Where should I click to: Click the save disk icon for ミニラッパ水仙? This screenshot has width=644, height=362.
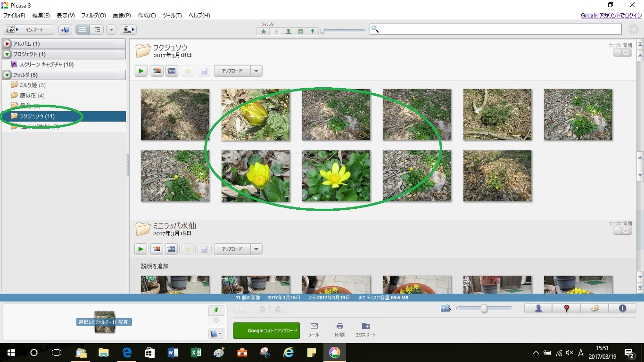[x=204, y=249]
